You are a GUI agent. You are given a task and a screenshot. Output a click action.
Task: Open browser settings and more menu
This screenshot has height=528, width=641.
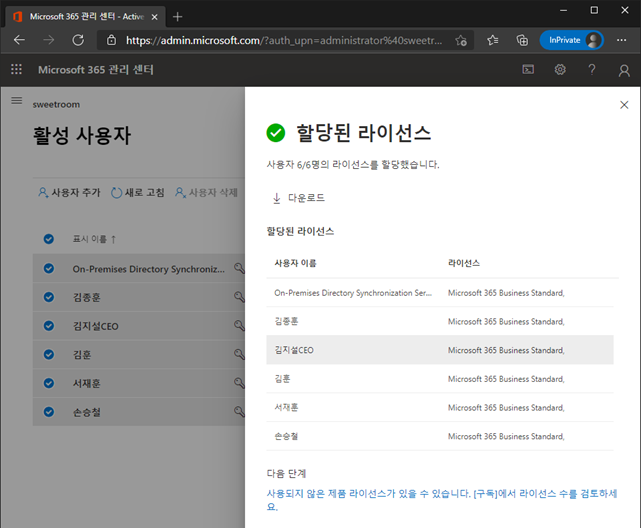pos(621,40)
